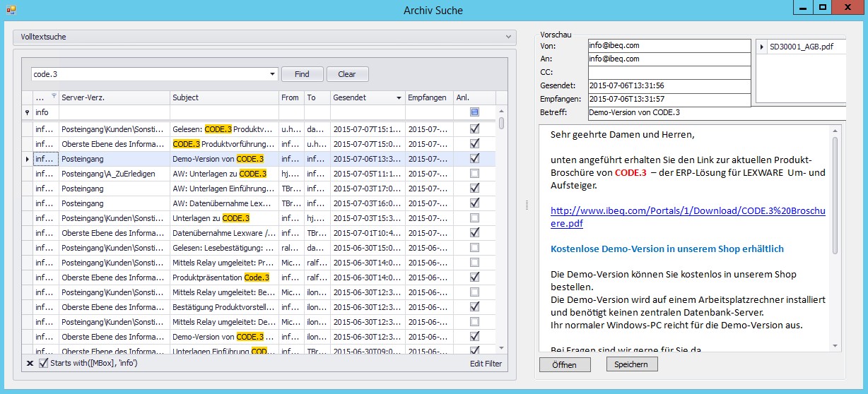Open the search term combo box dropdown arrow
Image resolution: width=868 pixels, height=394 pixels.
[273, 74]
